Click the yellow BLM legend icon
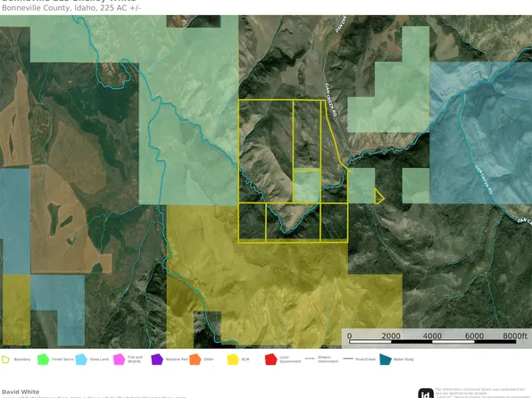 point(233,360)
